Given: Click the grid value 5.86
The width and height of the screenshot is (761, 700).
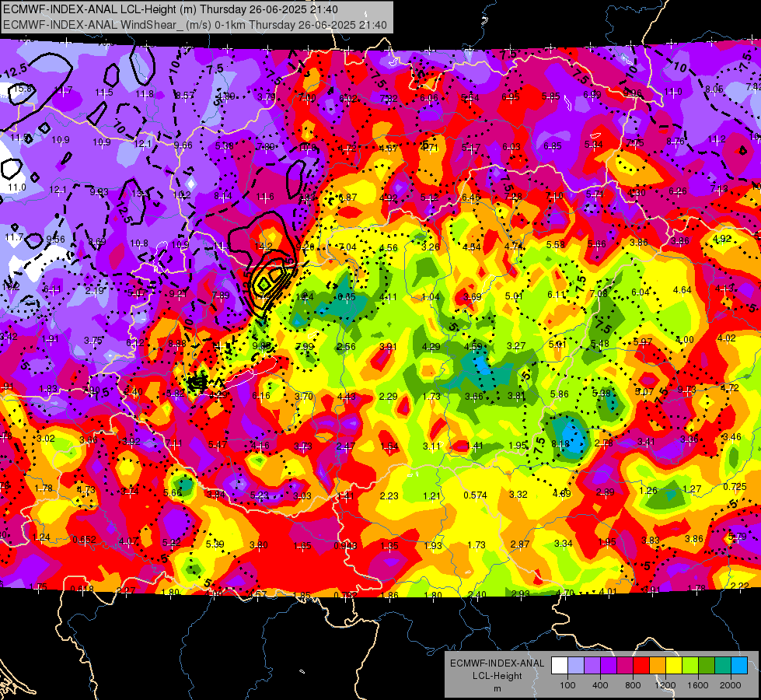Looking at the screenshot, I should (x=559, y=394).
